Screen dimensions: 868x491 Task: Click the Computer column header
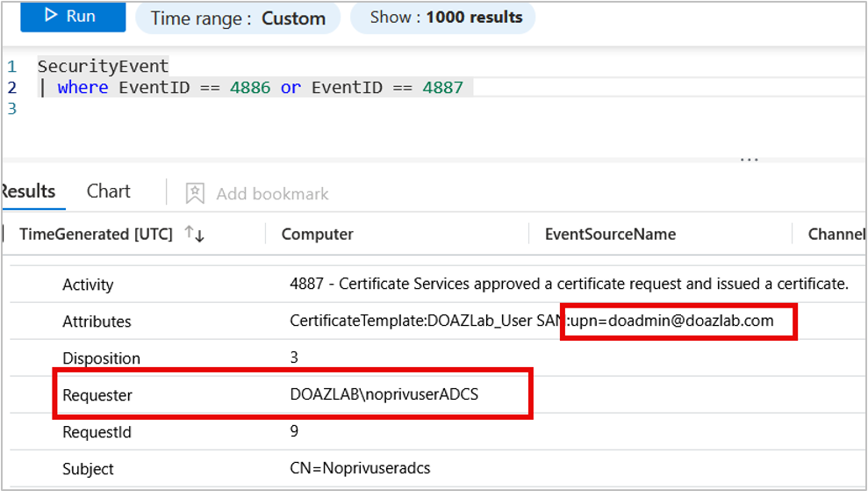(x=317, y=234)
